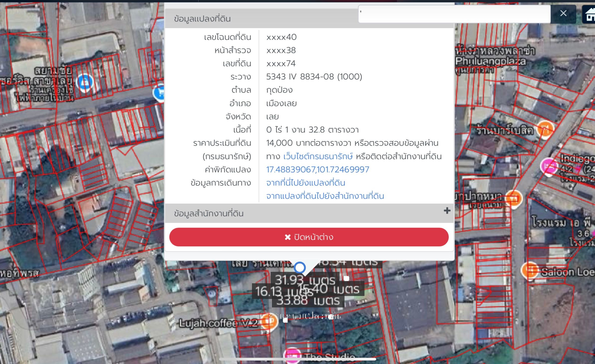
Task: Open the blue shopping cart map marker
Action: 159,93
